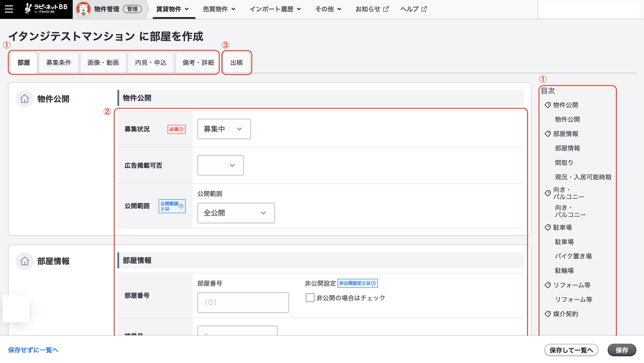Switch to 内見・申込 tab
Screen dimensions: 644x363
point(151,63)
